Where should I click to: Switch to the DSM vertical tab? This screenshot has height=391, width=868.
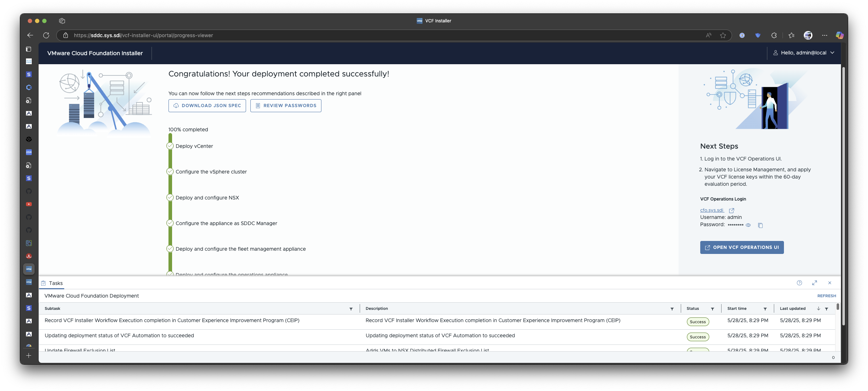tap(29, 152)
